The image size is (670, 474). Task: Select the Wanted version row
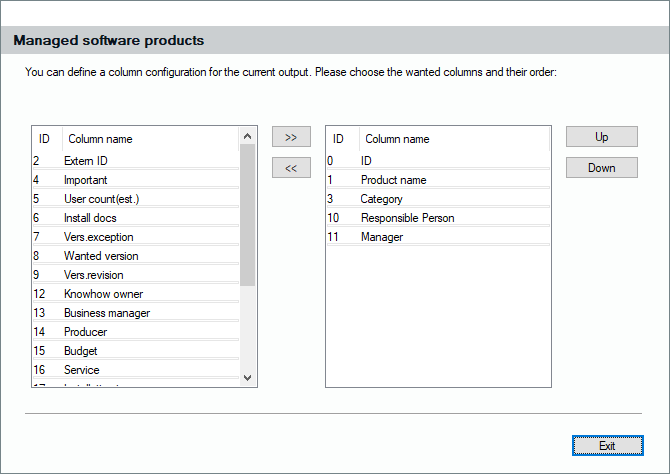pyautogui.click(x=101, y=256)
